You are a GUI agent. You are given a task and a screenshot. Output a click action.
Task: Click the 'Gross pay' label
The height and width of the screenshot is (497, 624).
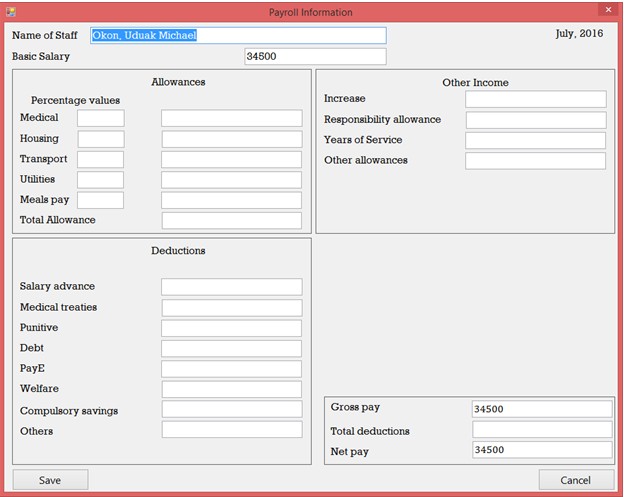coord(355,407)
